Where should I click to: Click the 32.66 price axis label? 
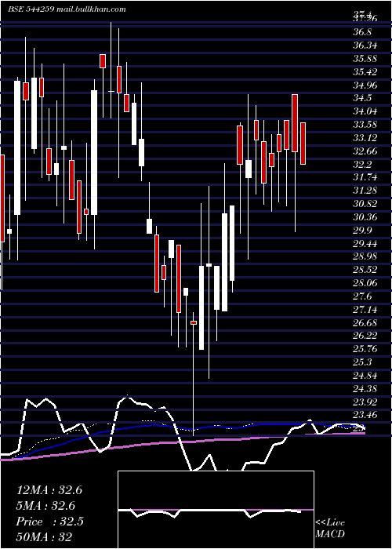tap(365, 151)
